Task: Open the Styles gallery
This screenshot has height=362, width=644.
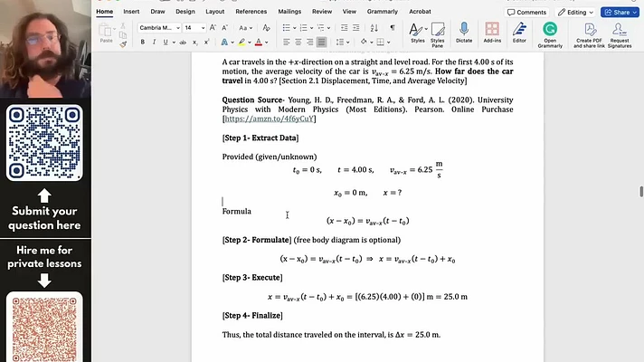Action: (418, 33)
